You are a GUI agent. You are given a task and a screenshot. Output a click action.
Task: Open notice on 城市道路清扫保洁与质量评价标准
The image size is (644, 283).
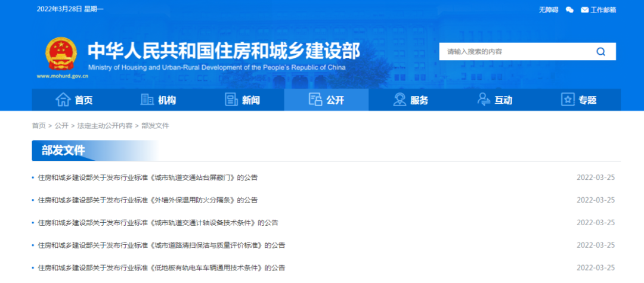[162, 245]
